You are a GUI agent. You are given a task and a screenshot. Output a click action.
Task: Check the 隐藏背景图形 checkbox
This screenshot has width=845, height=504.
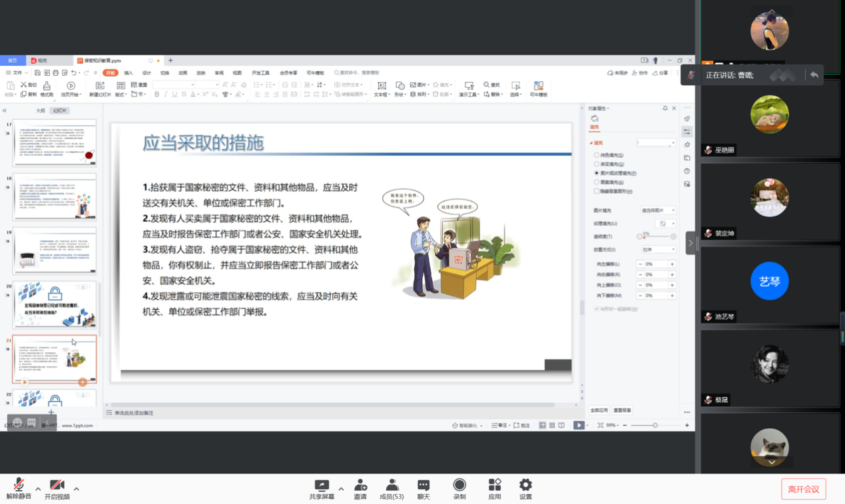597,191
